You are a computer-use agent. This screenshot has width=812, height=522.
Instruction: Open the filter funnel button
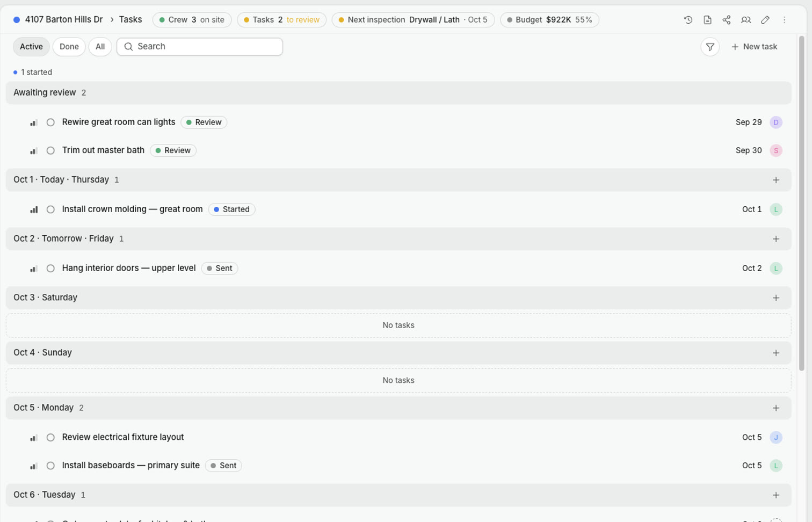point(710,47)
